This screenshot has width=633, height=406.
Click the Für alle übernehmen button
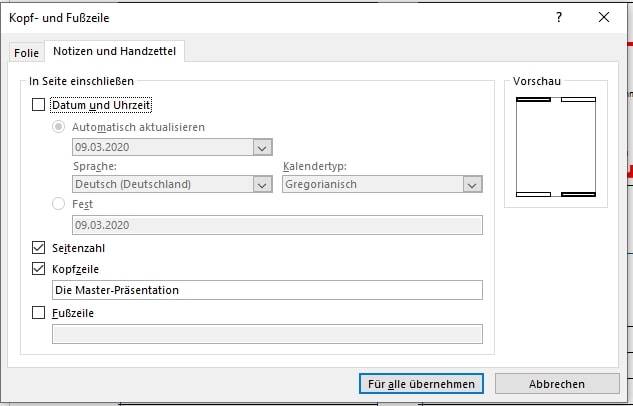coord(421,383)
